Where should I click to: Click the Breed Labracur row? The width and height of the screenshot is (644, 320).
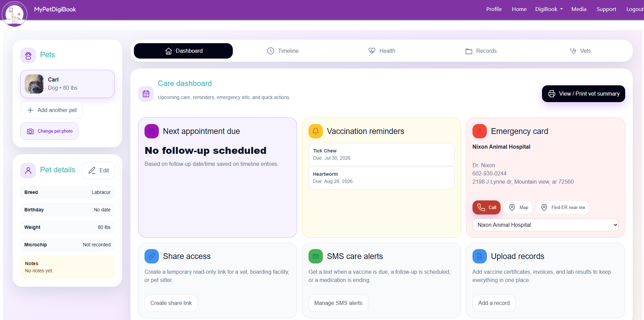pyautogui.click(x=67, y=193)
